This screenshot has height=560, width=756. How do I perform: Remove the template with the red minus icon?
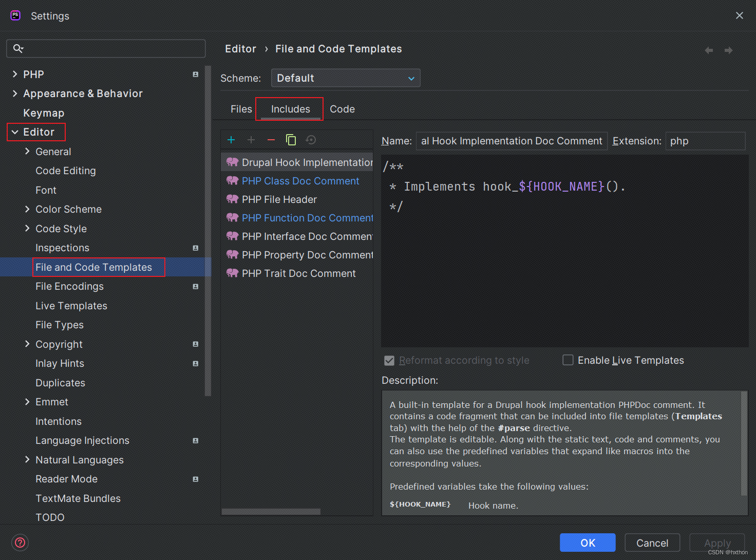point(271,140)
